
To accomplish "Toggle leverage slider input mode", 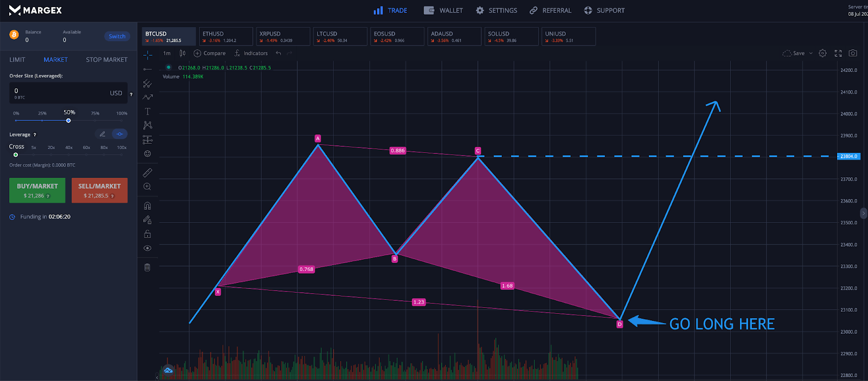I will coord(119,134).
